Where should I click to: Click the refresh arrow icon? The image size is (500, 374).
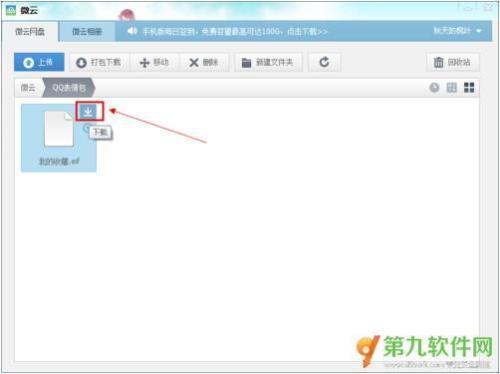[x=324, y=62]
